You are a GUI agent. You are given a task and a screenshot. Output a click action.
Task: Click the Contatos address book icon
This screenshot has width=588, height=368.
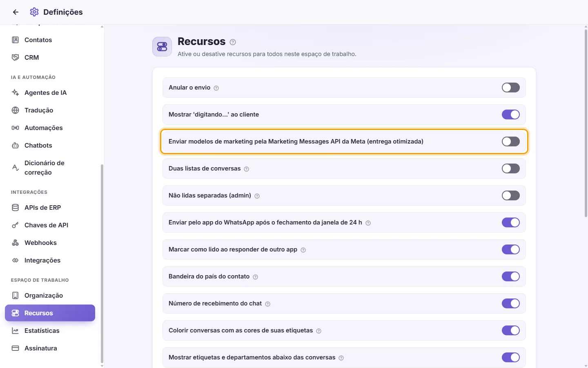click(16, 40)
